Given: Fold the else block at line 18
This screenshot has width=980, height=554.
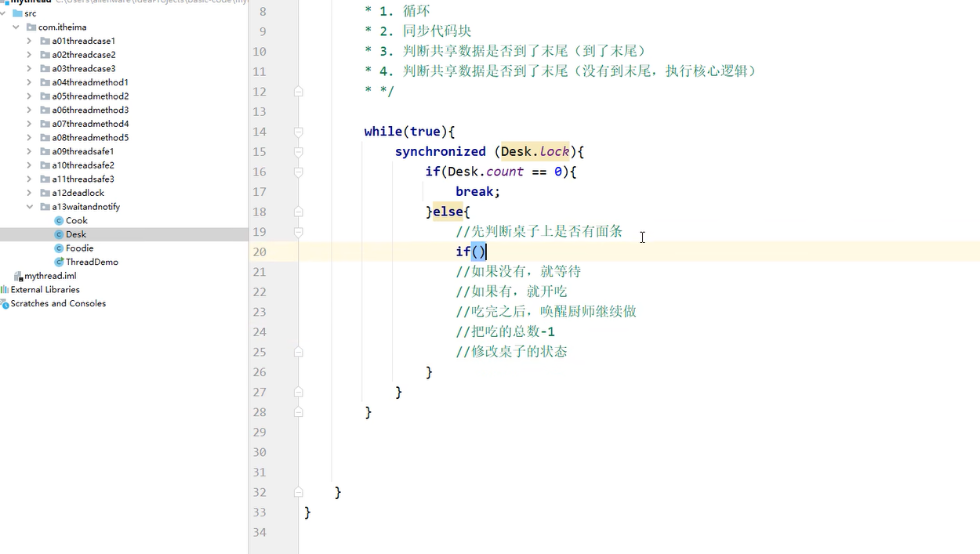Looking at the screenshot, I should [299, 212].
